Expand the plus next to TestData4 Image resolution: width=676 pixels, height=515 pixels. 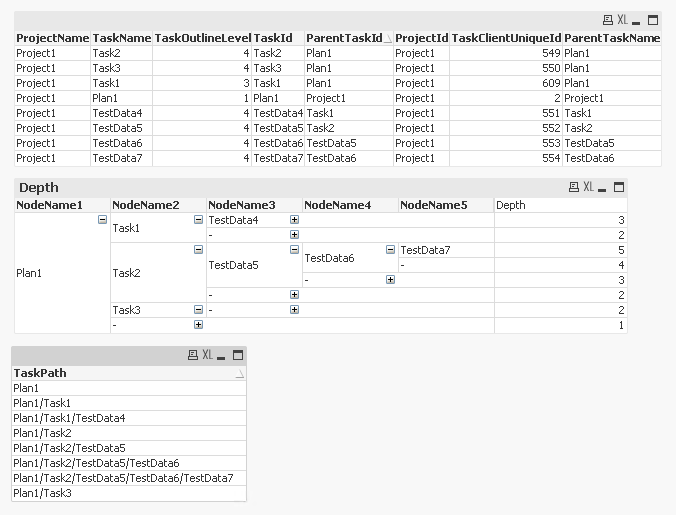pyautogui.click(x=294, y=220)
